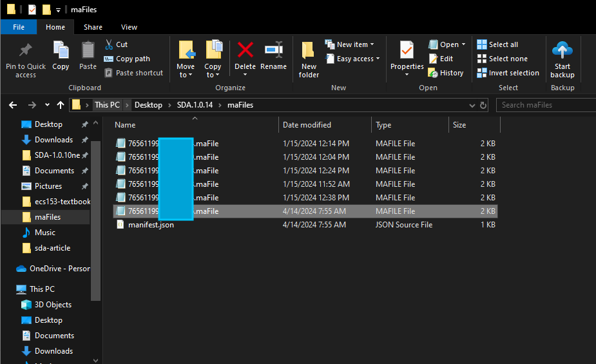The width and height of the screenshot is (596, 364).
Task: Click the Paste clipboard icon
Action: tap(88, 50)
